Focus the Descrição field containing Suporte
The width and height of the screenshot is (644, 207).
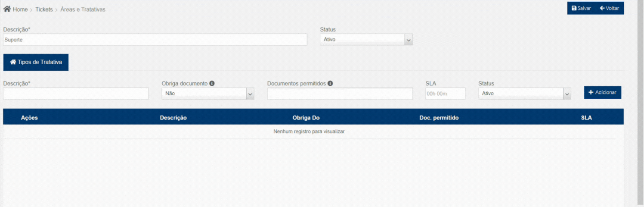pos(155,40)
